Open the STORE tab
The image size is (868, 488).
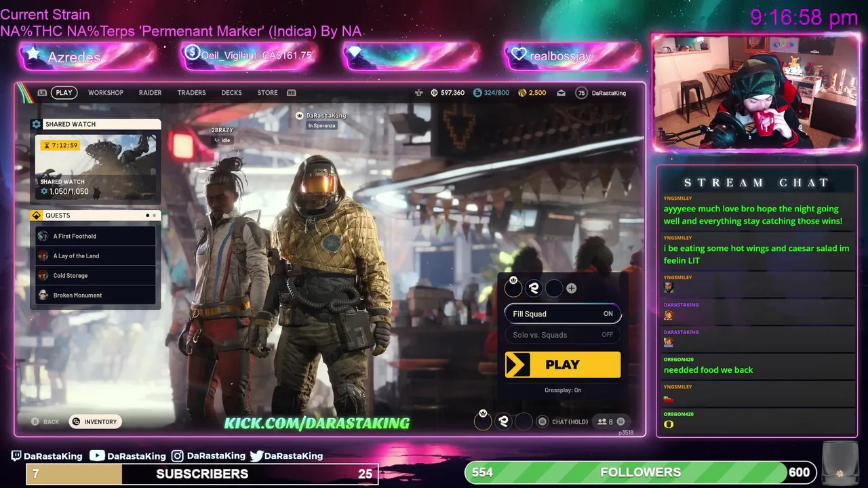point(267,93)
